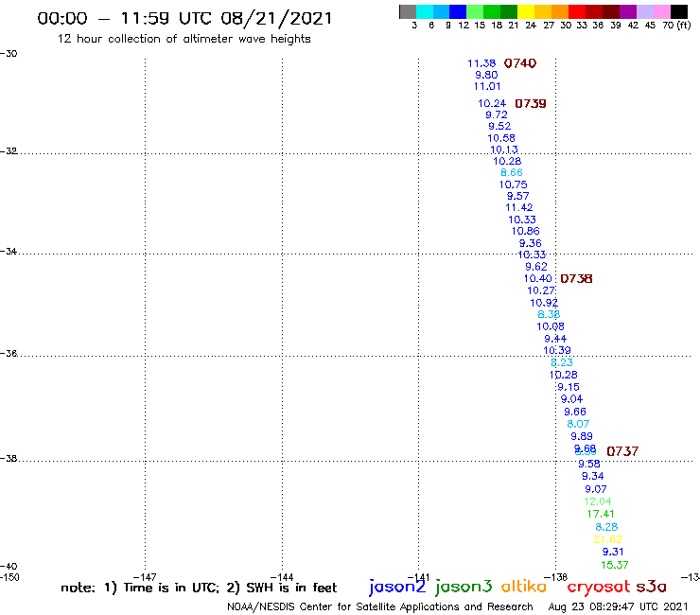
Task: Click the 0738 time marker
Action: [576, 279]
